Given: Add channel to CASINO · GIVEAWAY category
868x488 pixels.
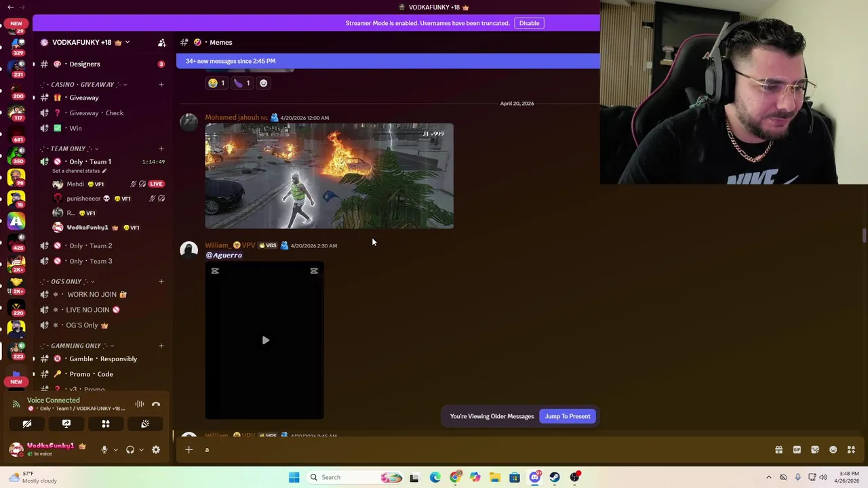Looking at the screenshot, I should click(x=161, y=85).
